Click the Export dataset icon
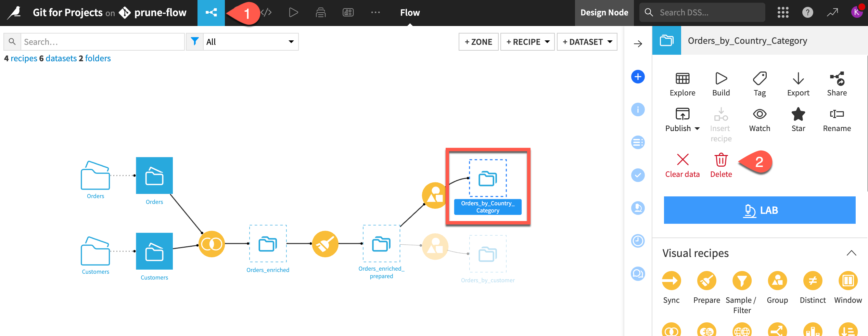 (798, 79)
